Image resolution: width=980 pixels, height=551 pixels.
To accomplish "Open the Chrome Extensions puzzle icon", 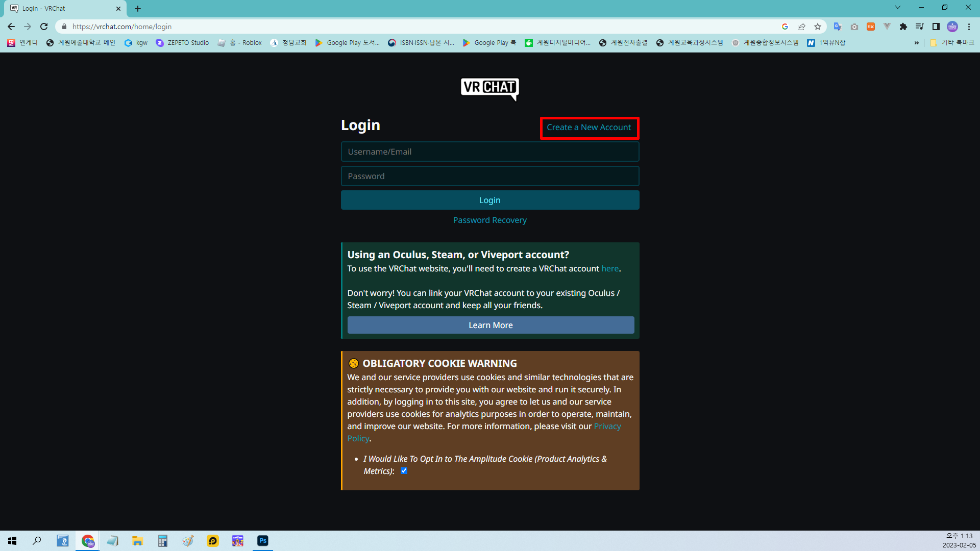I will click(903, 27).
